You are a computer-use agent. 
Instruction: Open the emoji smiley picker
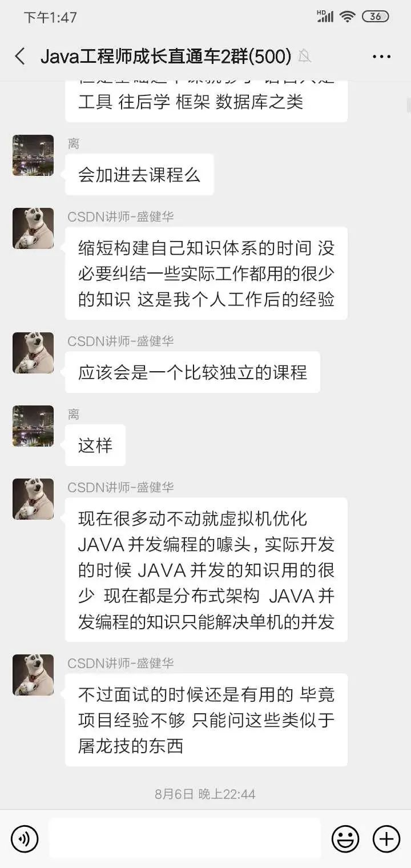click(x=345, y=839)
